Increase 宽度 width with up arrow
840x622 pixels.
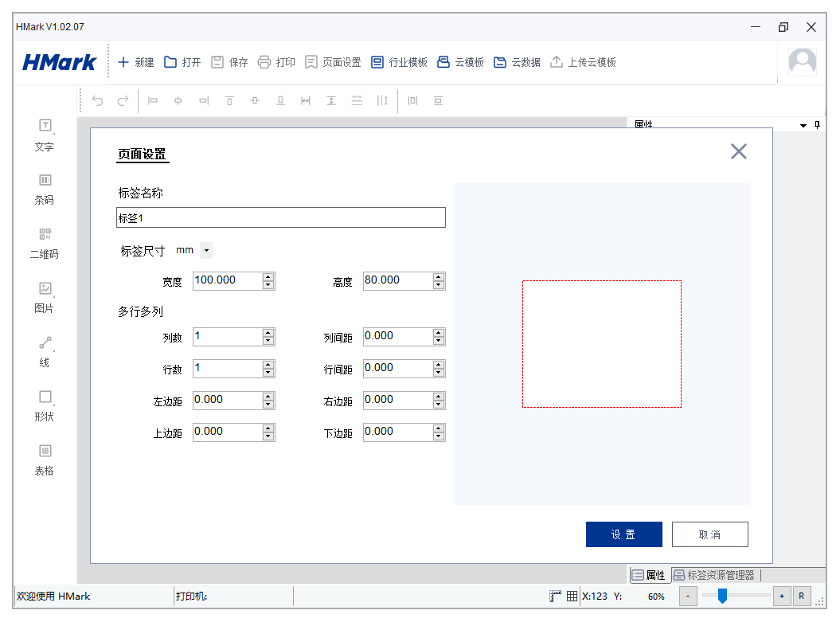pyautogui.click(x=268, y=276)
